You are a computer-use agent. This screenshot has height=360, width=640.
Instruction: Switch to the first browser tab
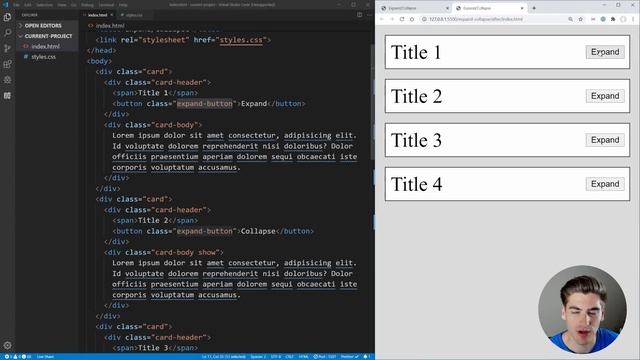pos(414,8)
